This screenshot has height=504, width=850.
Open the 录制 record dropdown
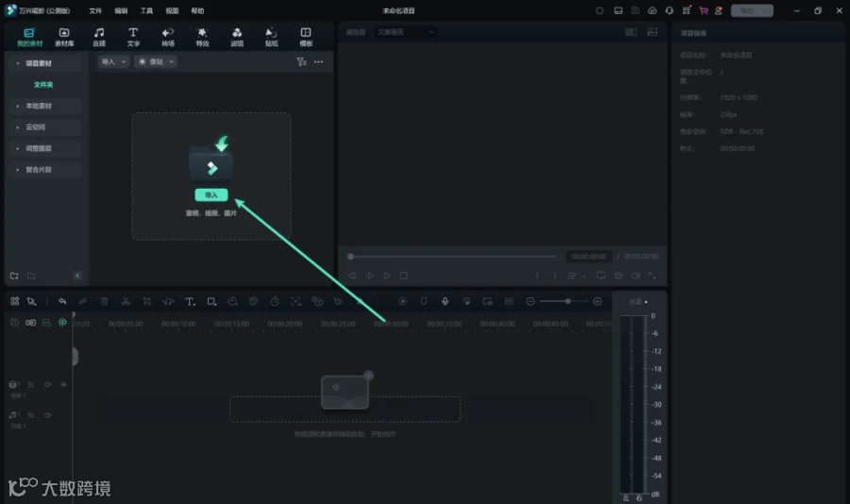point(156,61)
